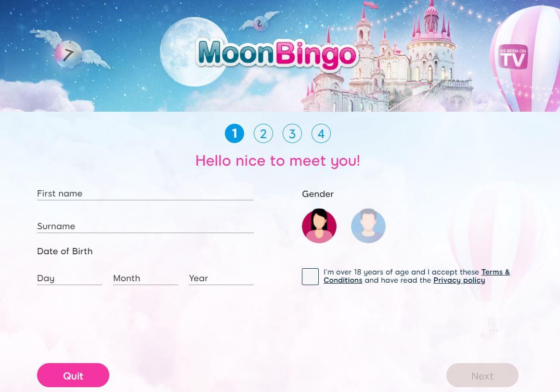Screen dimensions: 560x392
Task: Select the male gender avatar
Action: 368,226
